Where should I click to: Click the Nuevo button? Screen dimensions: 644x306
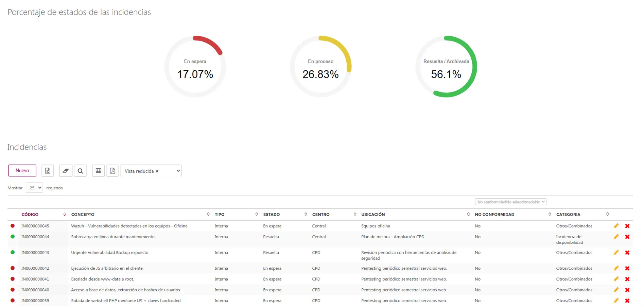[x=22, y=171]
